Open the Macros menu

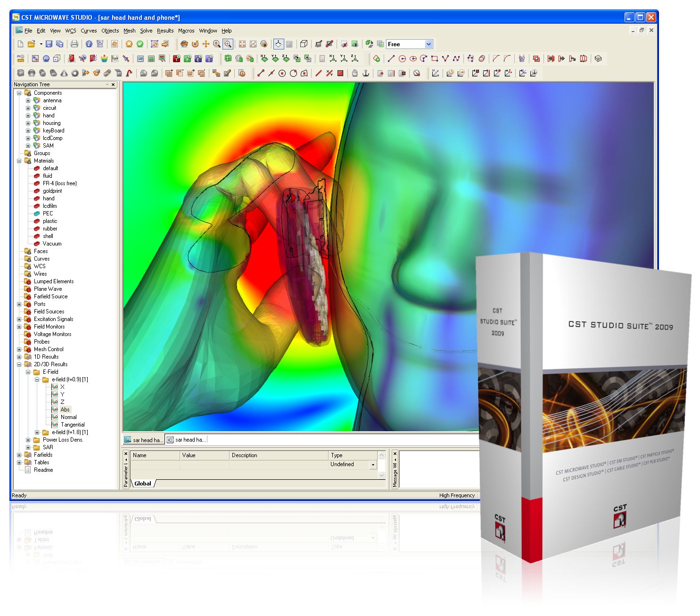click(186, 31)
